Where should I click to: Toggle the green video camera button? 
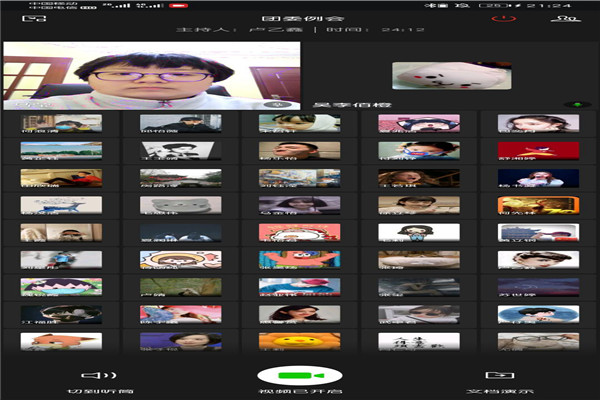(x=299, y=376)
